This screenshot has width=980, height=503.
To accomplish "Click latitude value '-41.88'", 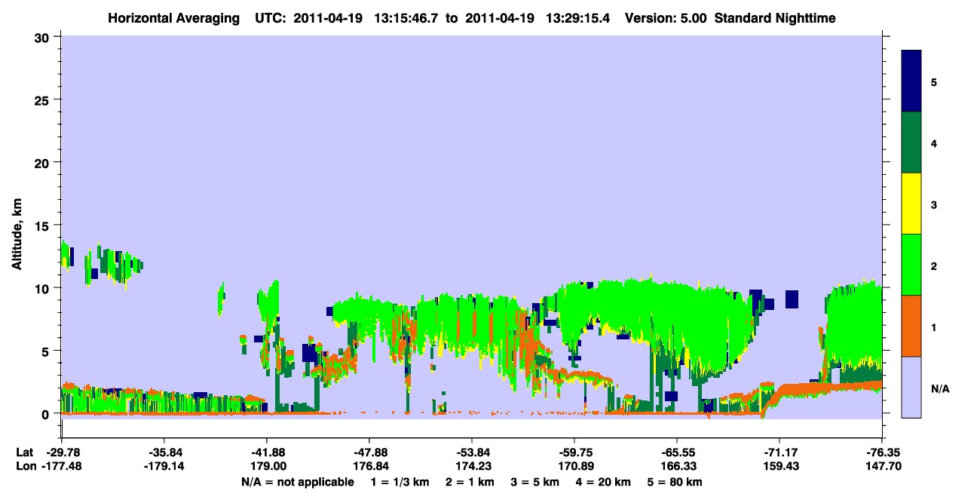I will coord(266,452).
